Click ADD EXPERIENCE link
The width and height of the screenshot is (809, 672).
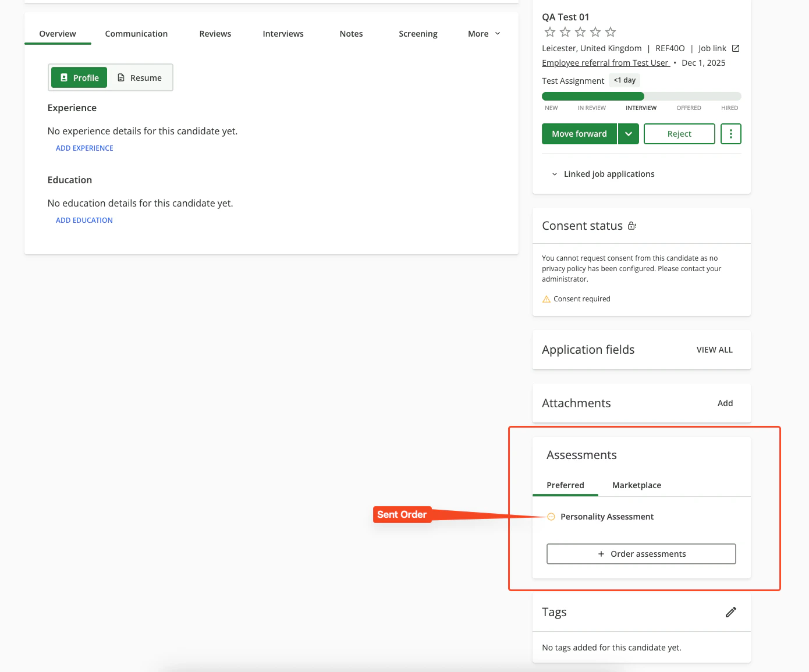(84, 148)
